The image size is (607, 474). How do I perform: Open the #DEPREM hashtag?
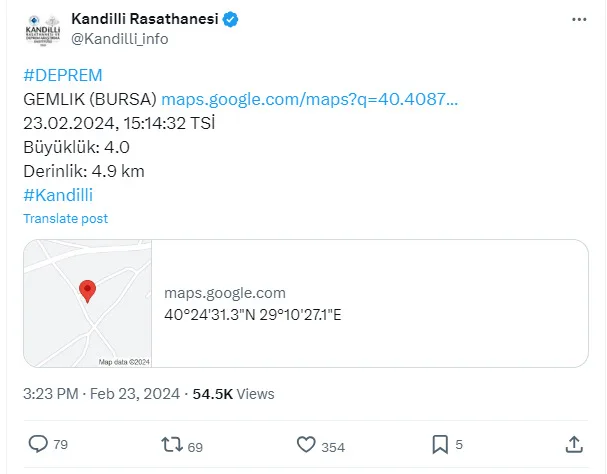point(63,75)
